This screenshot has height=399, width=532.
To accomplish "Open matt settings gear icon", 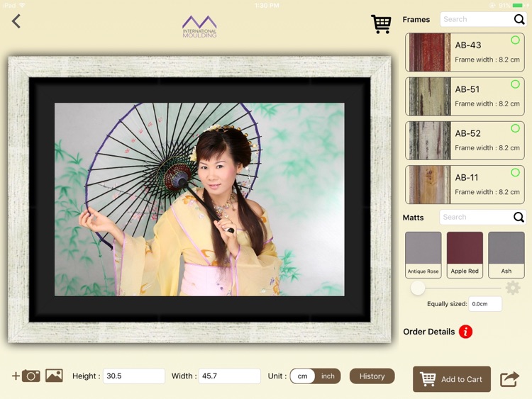I will coord(513,288).
